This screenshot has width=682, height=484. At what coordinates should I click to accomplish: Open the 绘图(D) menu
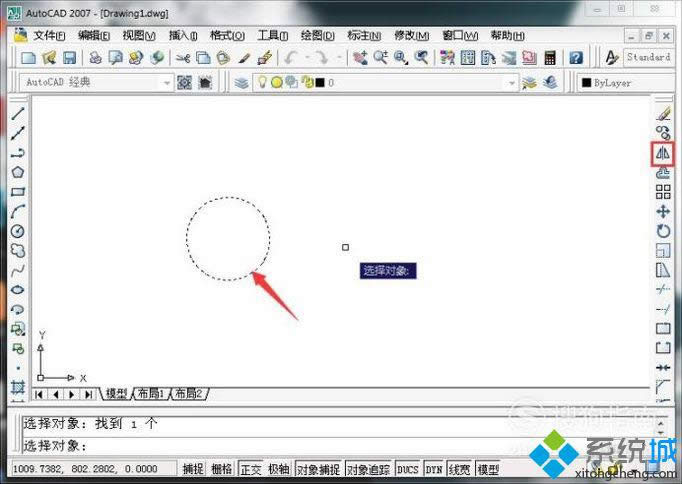coord(318,35)
